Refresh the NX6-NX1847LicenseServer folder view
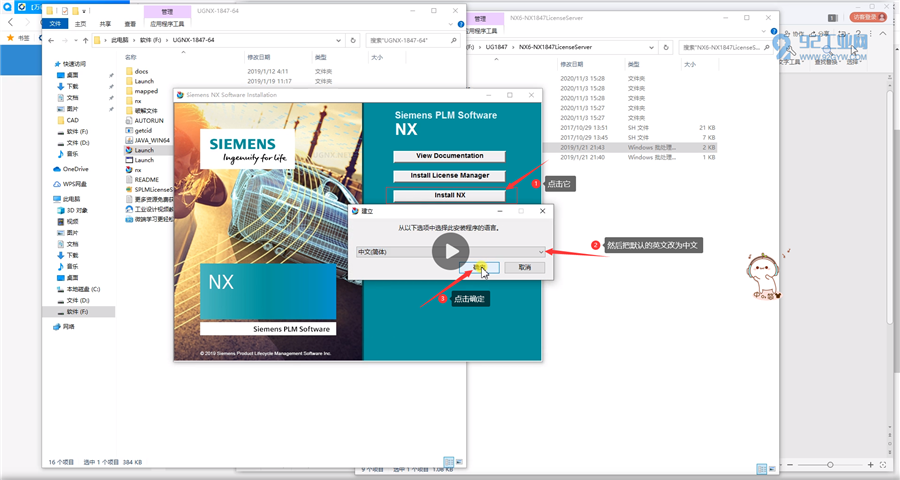900x480 pixels. click(x=666, y=47)
